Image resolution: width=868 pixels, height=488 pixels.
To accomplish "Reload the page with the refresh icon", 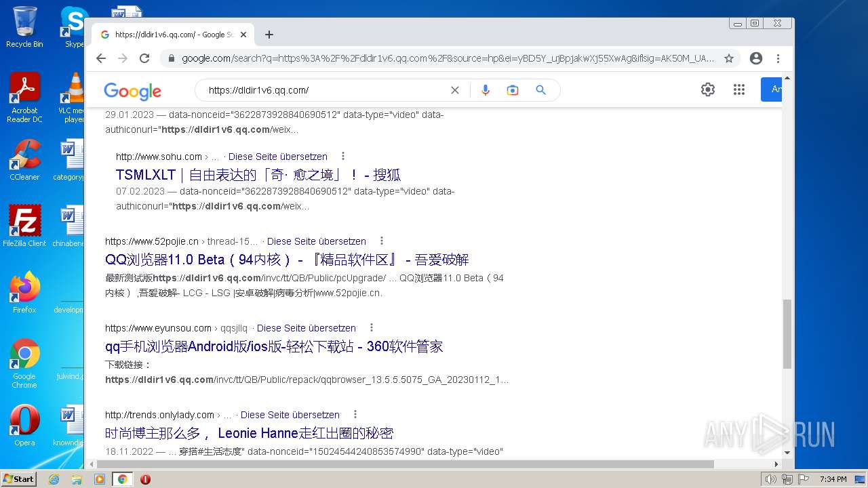I will [x=144, y=58].
